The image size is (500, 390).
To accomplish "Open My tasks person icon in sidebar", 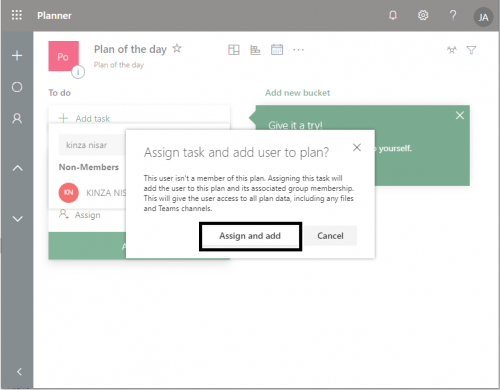I will [x=17, y=118].
